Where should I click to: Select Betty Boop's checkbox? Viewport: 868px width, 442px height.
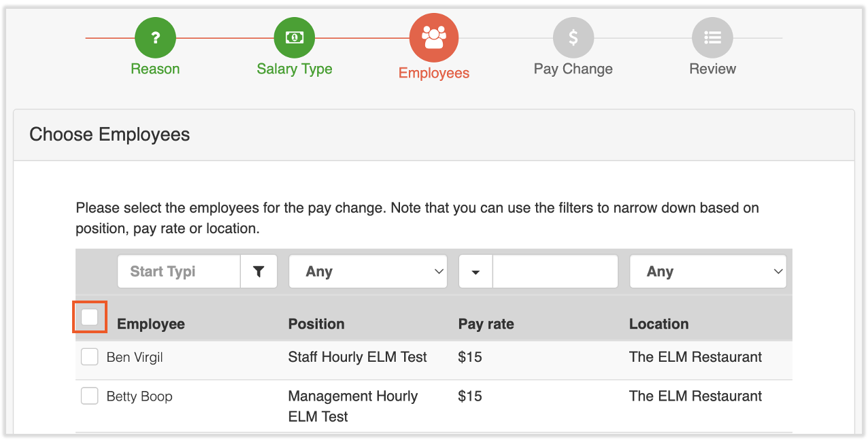(90, 396)
